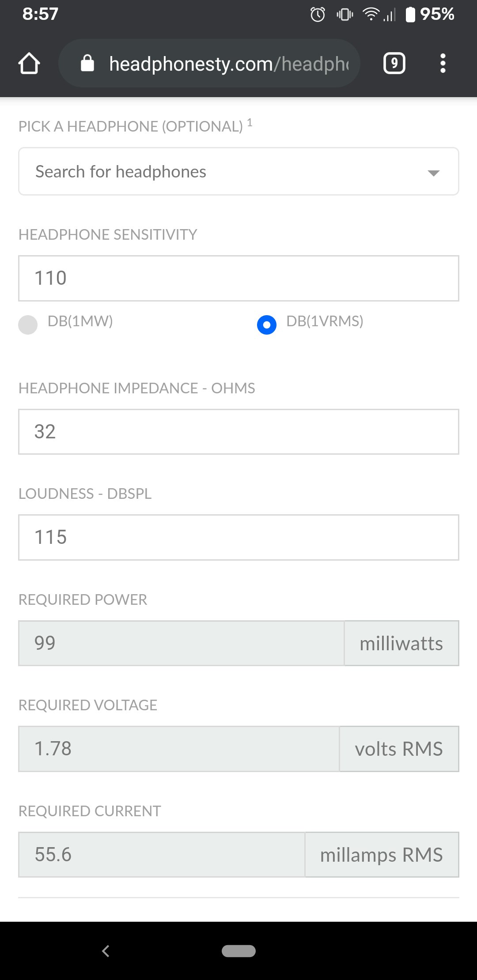Select the DB(1MW) radio option
This screenshot has height=980, width=477.
[28, 324]
